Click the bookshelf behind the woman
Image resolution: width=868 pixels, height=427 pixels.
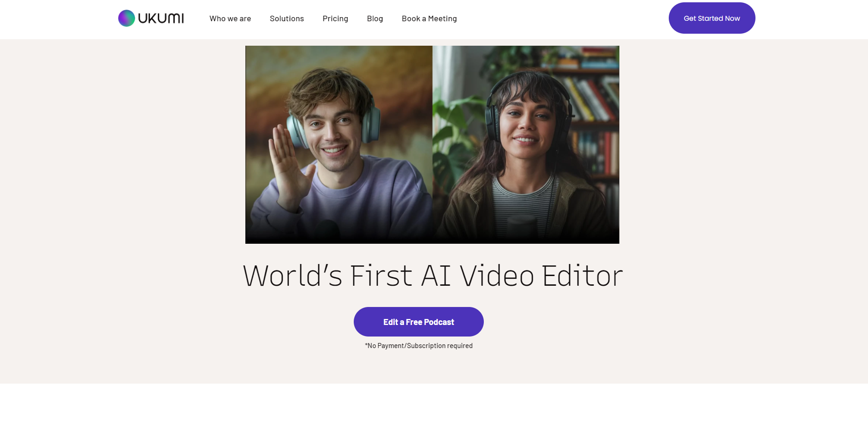593,102
